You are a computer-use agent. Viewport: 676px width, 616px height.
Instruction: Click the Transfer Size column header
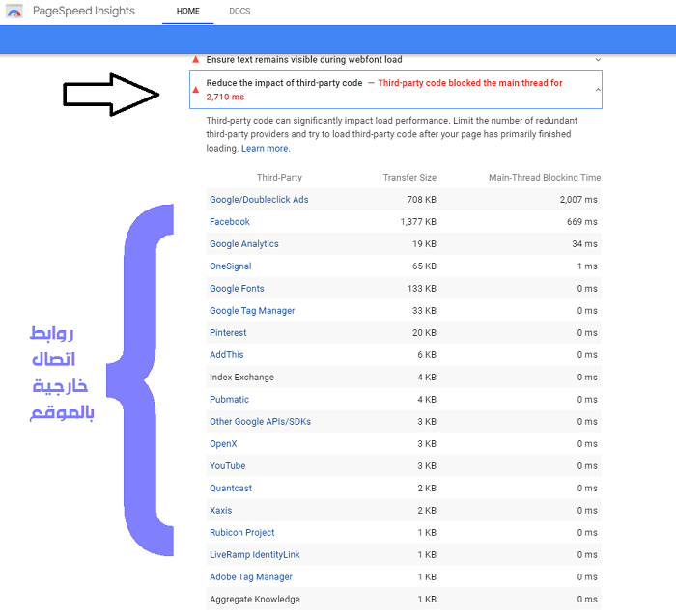click(x=409, y=178)
